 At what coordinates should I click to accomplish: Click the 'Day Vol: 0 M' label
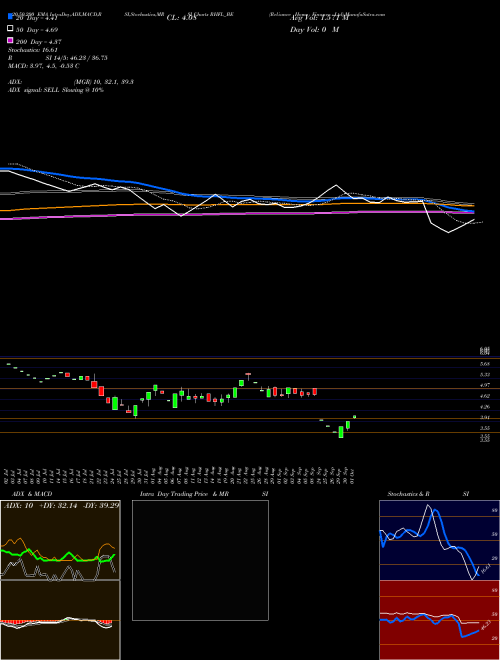tap(314, 29)
